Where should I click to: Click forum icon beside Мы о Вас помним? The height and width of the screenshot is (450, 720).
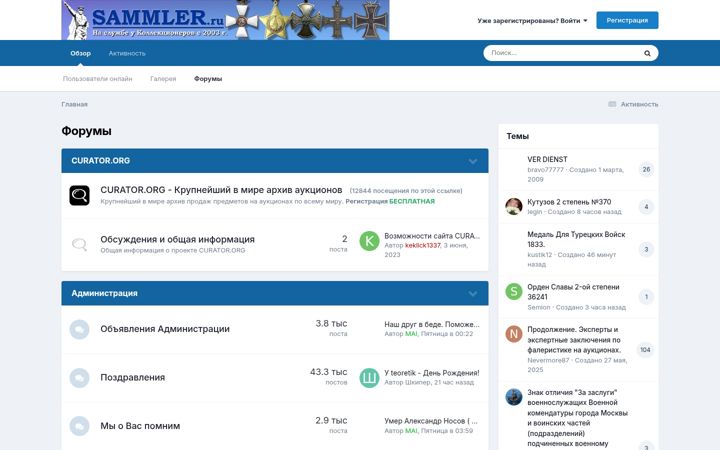(79, 426)
